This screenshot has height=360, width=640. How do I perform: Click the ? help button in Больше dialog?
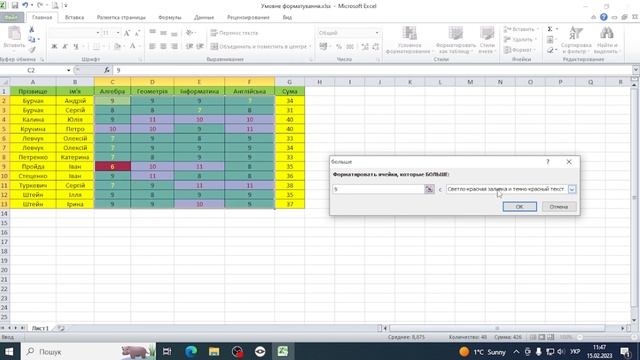(x=548, y=162)
